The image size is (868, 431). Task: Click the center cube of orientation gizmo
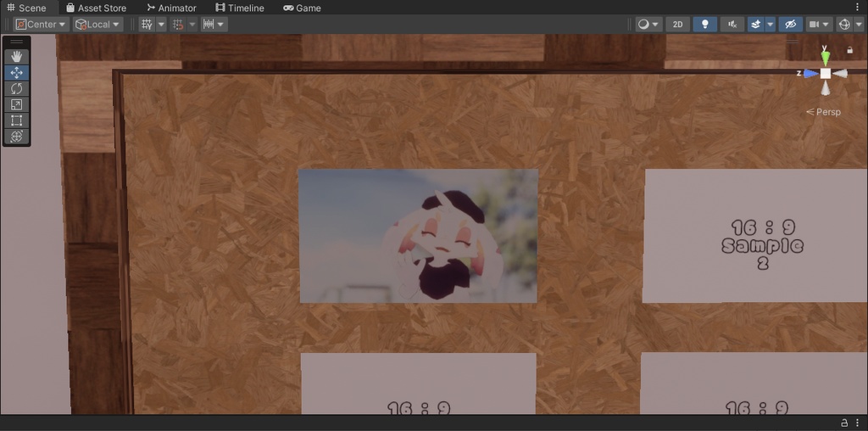coord(826,73)
